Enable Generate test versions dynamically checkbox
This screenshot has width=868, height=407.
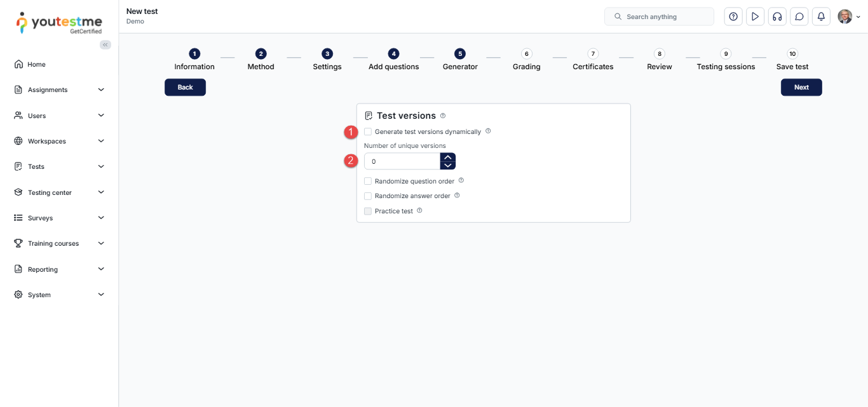point(368,131)
